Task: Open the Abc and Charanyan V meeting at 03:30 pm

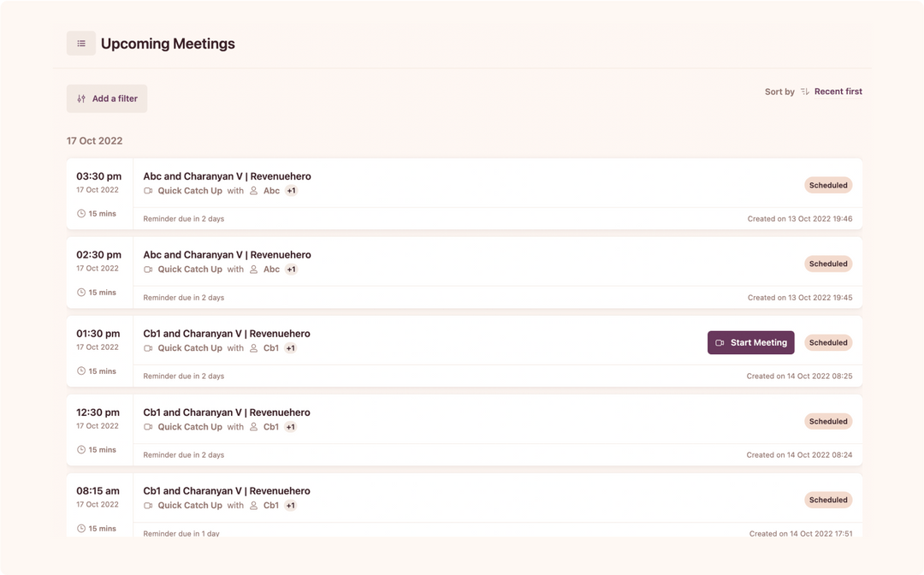Action: [x=226, y=175]
